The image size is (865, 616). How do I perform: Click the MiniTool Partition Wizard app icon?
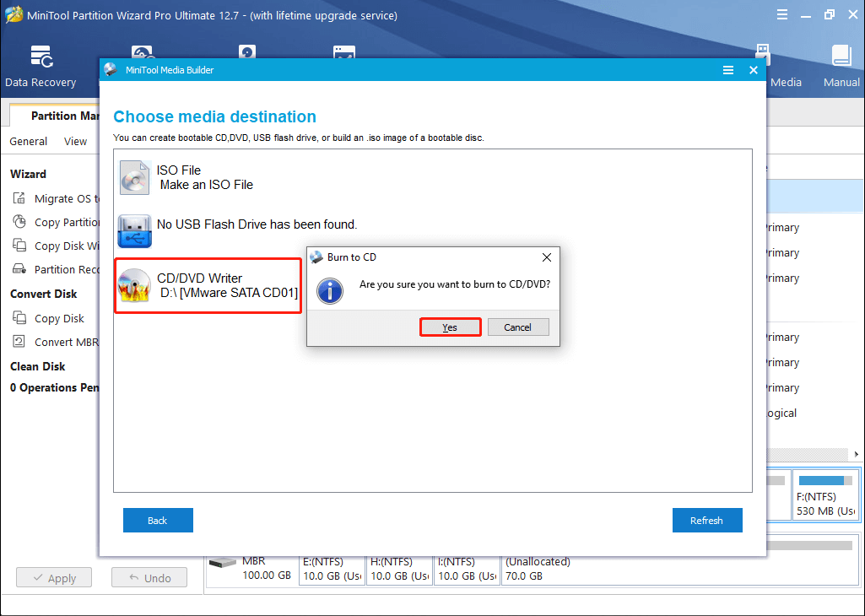(x=14, y=15)
